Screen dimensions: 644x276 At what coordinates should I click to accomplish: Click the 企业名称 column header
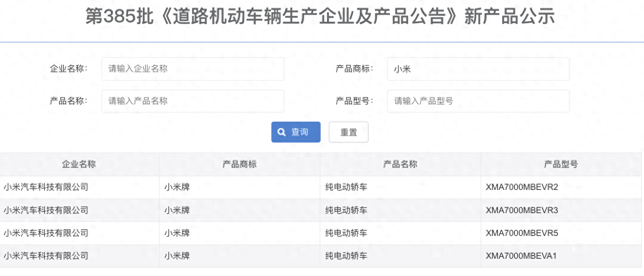(79, 164)
